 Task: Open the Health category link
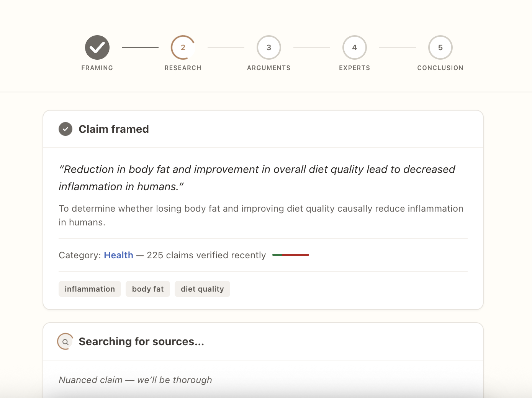click(x=118, y=255)
